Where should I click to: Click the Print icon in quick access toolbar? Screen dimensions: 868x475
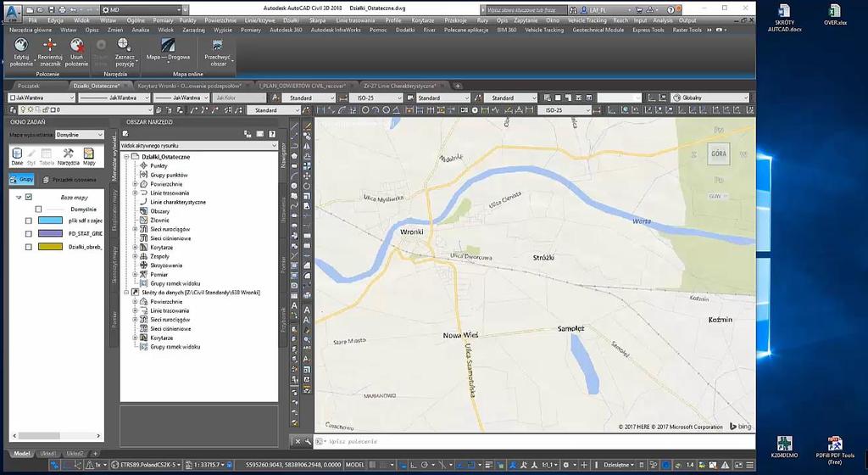coord(62,10)
